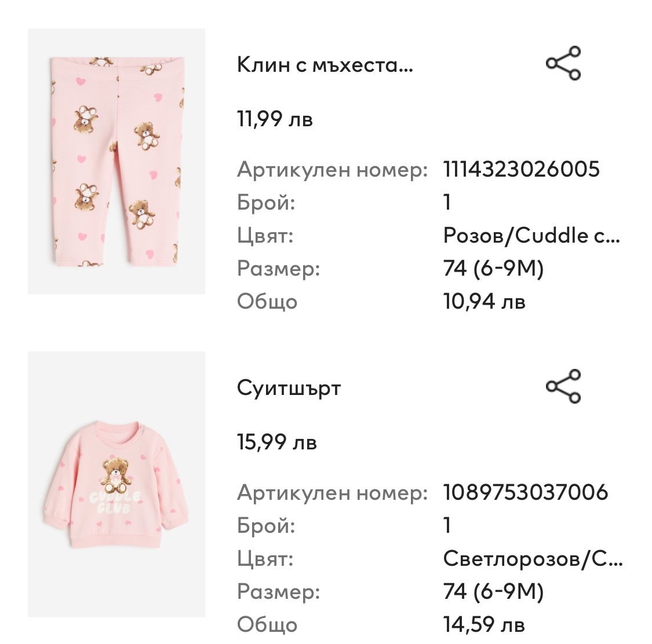Screen dimensions: 652x644
Task: Open the pink teddy leggings thumbnail
Action: pyautogui.click(x=116, y=161)
